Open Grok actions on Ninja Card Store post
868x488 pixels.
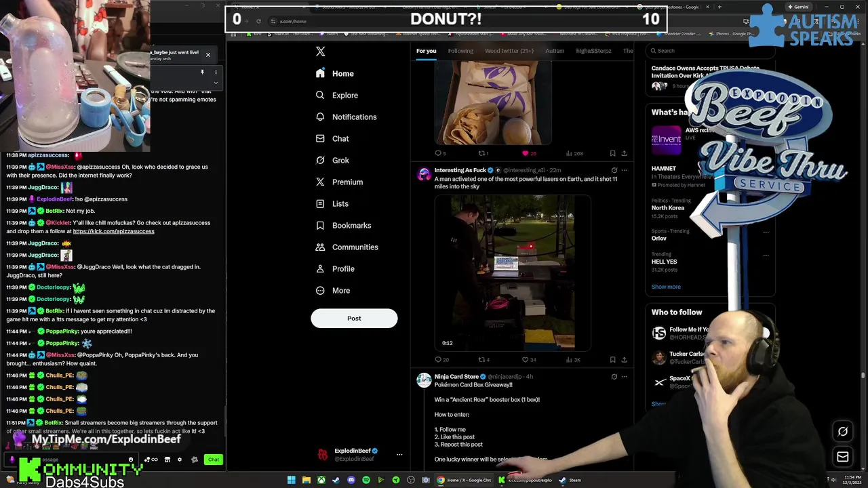point(614,377)
